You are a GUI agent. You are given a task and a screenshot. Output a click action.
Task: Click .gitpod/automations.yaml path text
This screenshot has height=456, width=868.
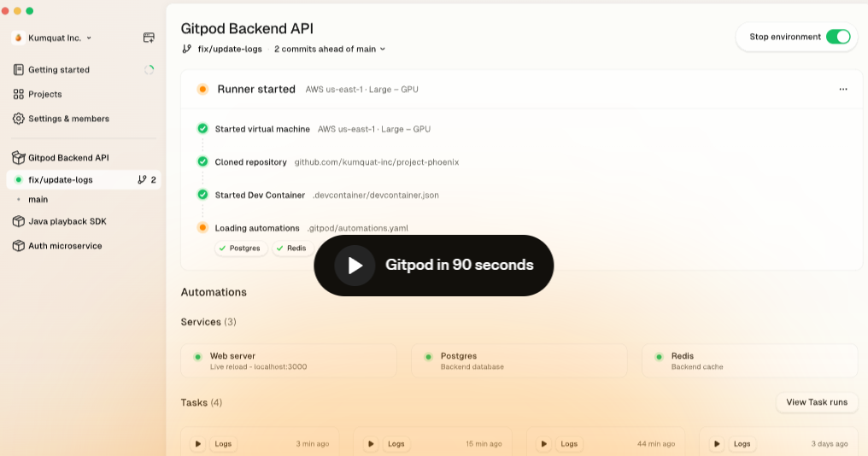coord(358,228)
